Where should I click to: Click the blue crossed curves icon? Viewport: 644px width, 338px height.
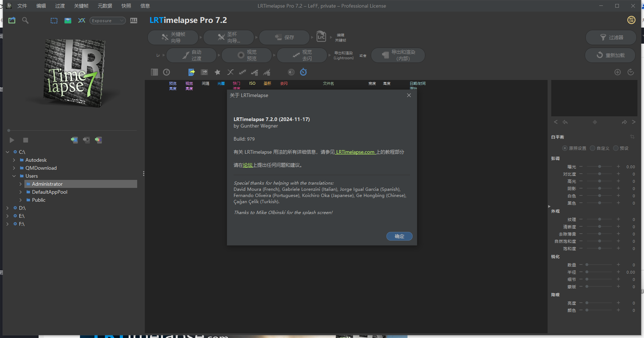[82, 20]
